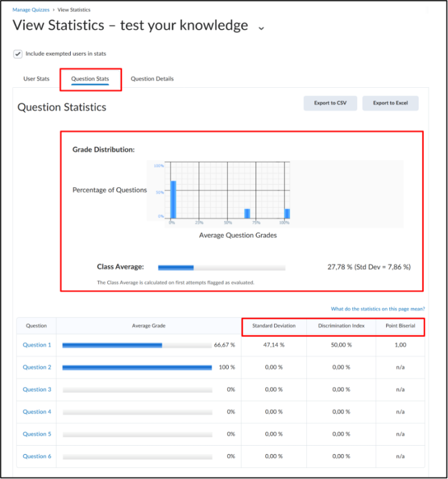Click the tallest bar in grade distribution chart
Image resolution: width=448 pixels, height=479 pixels.
tap(173, 199)
